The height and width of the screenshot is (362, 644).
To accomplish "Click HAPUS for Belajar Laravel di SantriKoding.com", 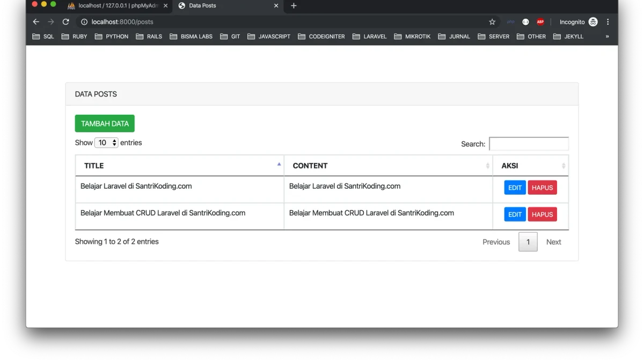I will pos(543,188).
